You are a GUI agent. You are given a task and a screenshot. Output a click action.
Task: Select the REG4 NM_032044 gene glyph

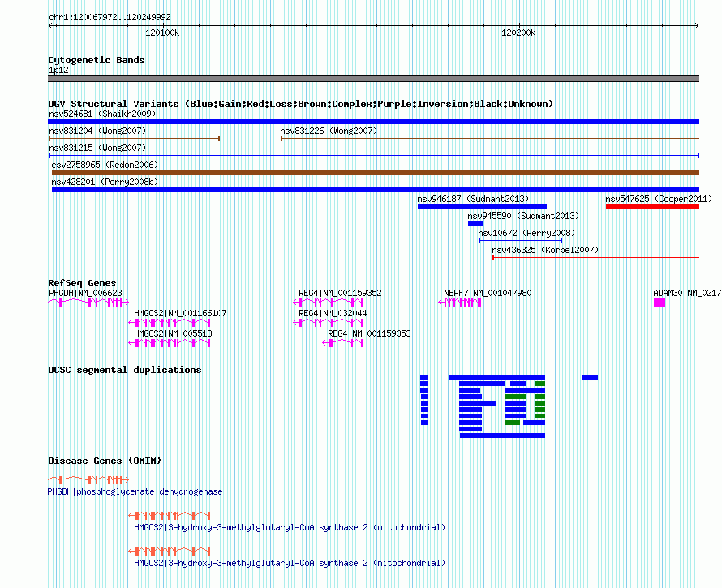328,322
